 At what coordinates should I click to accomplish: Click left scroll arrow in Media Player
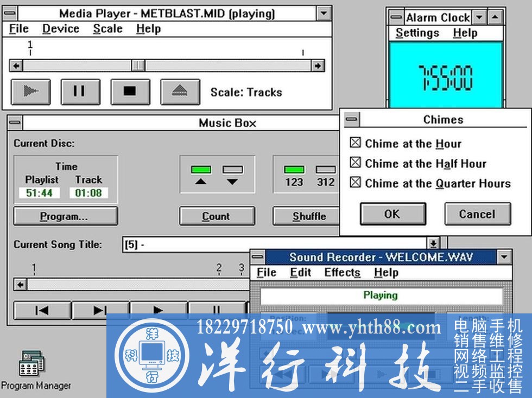coord(16,66)
